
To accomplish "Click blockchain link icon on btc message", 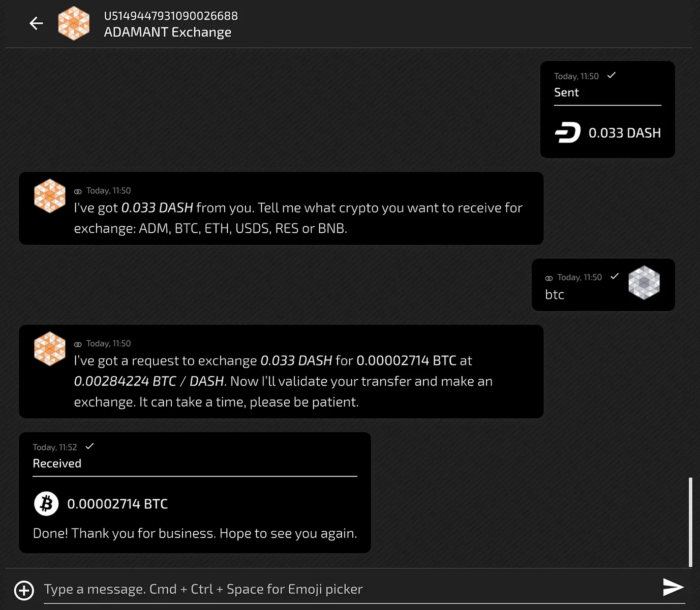I will (549, 278).
